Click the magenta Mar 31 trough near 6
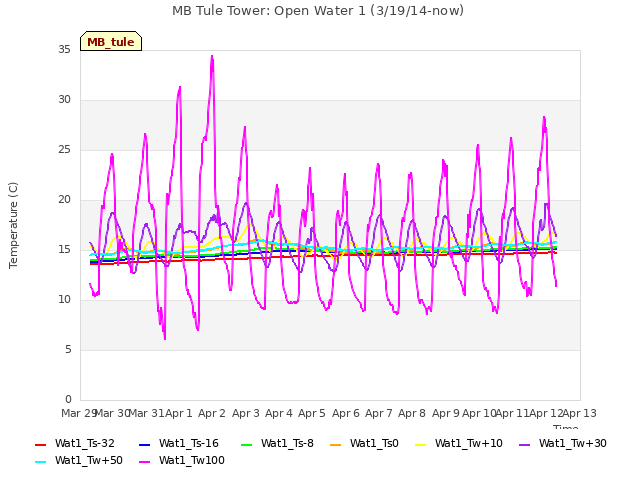The height and width of the screenshot is (480, 640). (x=165, y=337)
